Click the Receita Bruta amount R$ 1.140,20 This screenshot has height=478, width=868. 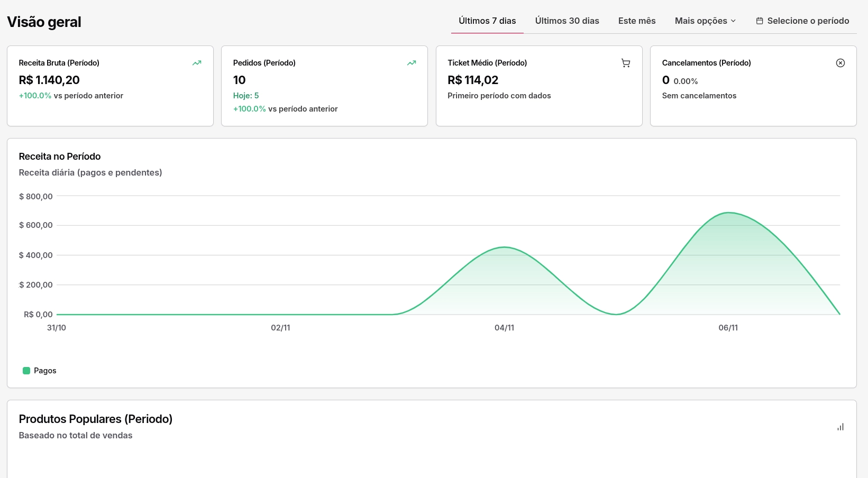tap(49, 80)
